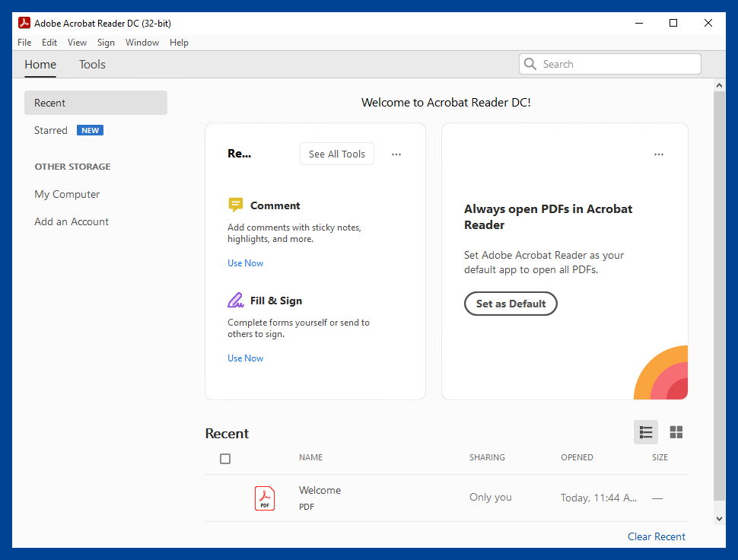Screen dimensions: 738x560
Task: Click Set as Default button
Action: click(511, 304)
